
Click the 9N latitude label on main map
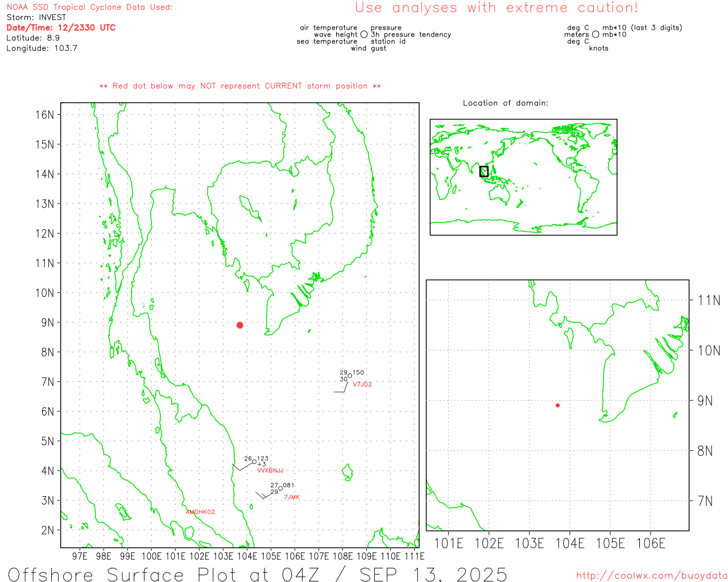(47, 323)
